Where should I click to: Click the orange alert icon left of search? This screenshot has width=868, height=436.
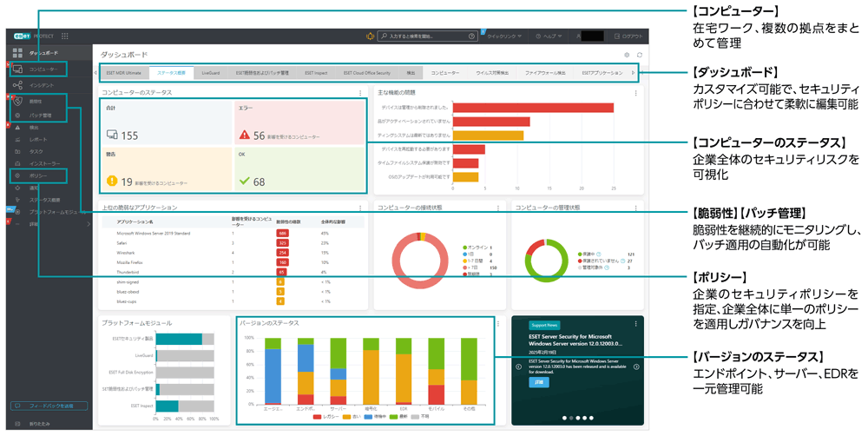(369, 36)
